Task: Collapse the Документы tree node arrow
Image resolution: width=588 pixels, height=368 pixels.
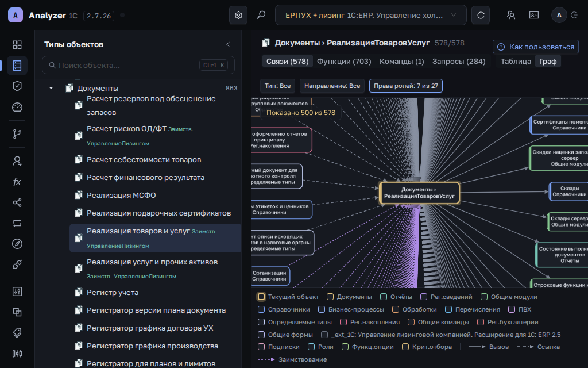Action: [x=51, y=88]
